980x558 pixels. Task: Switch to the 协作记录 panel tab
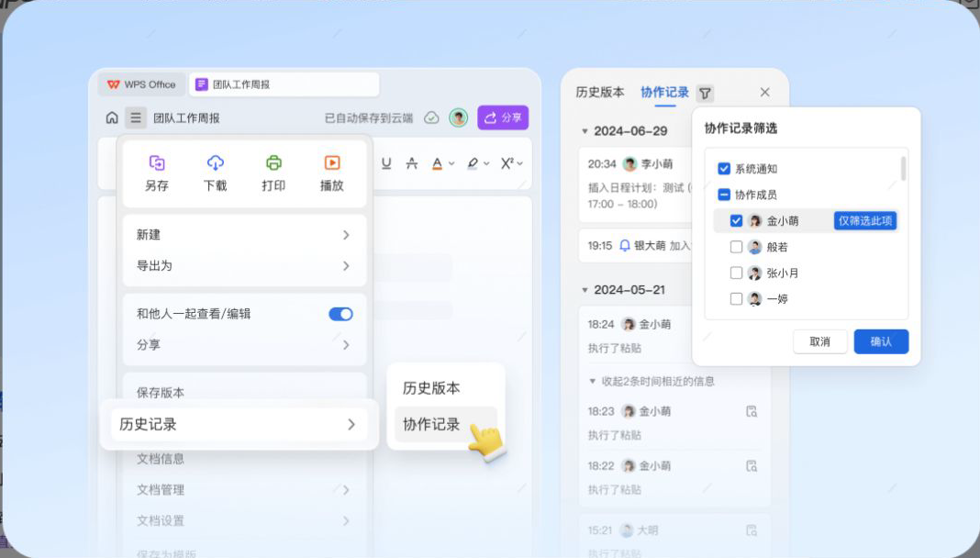664,93
